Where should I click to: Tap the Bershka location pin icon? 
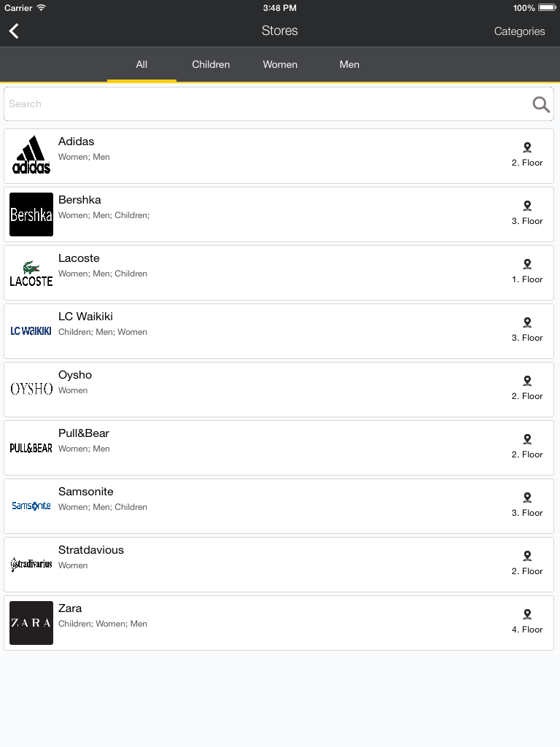[527, 206]
